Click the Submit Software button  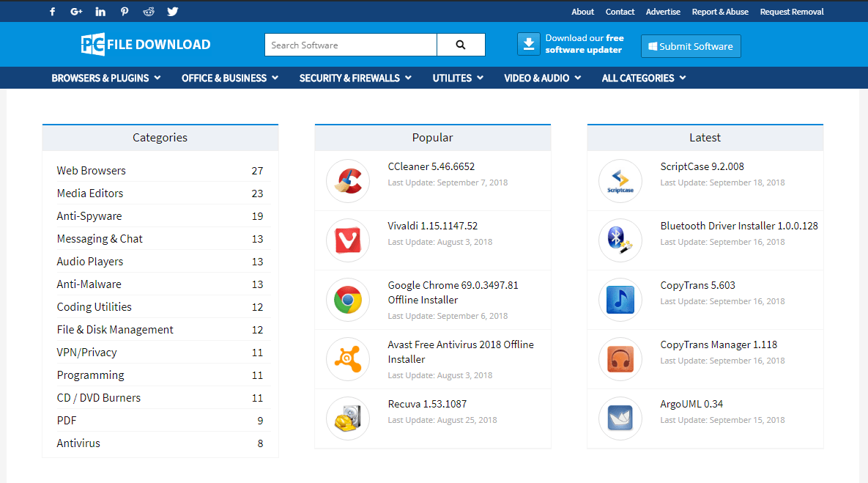(x=691, y=46)
